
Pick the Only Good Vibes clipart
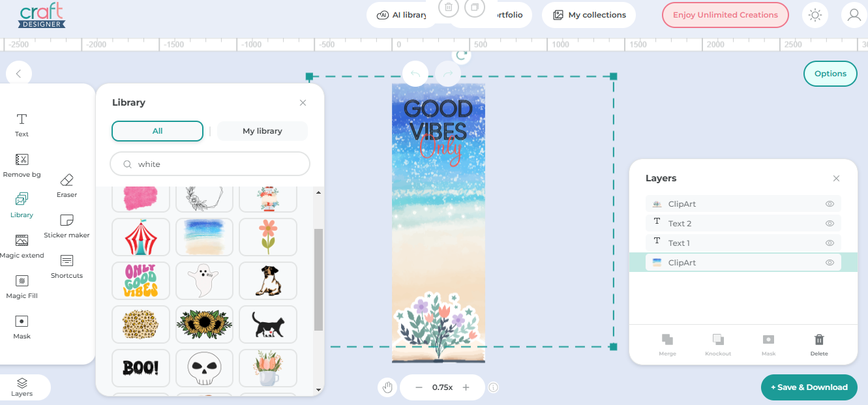coord(141,280)
